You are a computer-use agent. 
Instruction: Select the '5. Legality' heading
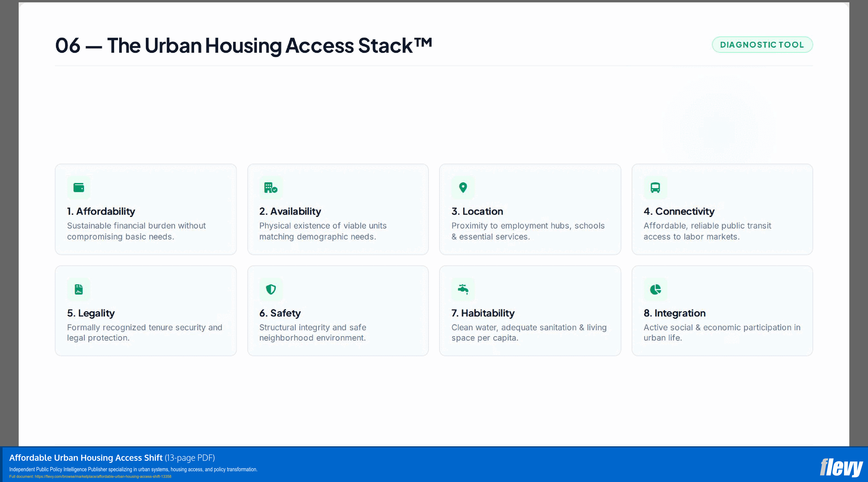pyautogui.click(x=91, y=313)
